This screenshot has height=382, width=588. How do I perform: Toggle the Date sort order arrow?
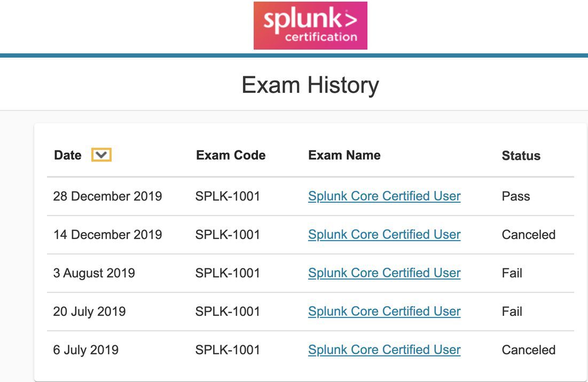pyautogui.click(x=101, y=155)
